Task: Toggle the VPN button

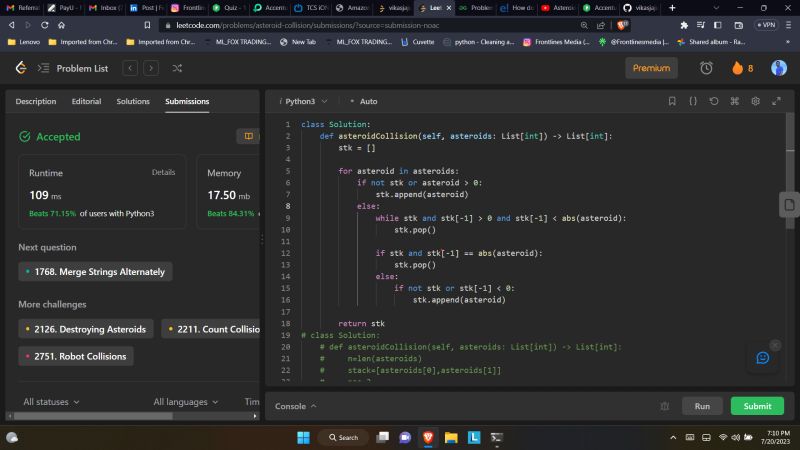Action: (x=766, y=25)
